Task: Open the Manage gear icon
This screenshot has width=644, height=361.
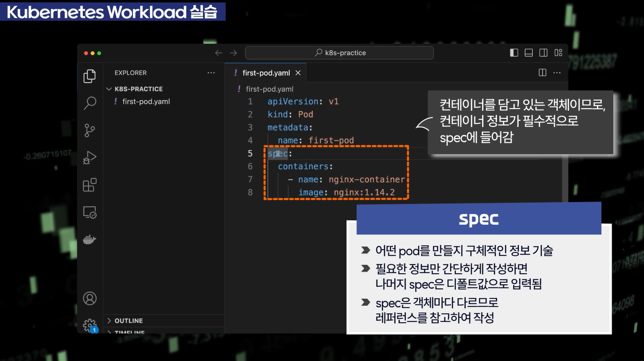Action: [x=90, y=325]
